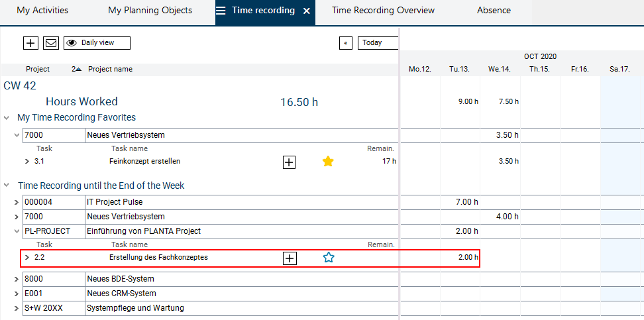Click plus icon for Erstellung des Fachkonzeptes
Viewport: 644px width, 320px height.
289,258
